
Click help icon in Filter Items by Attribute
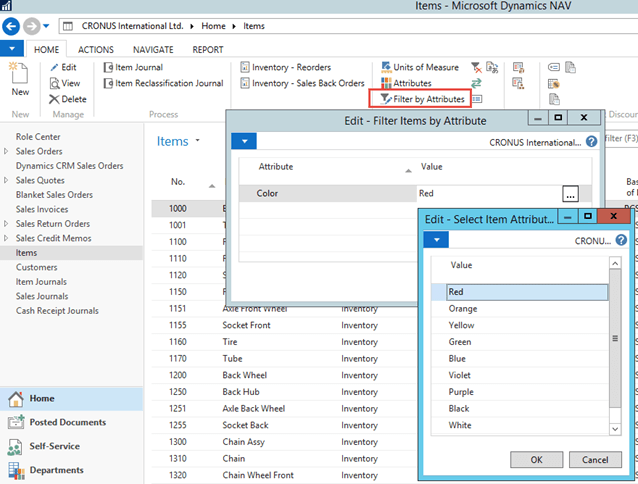pos(591,142)
